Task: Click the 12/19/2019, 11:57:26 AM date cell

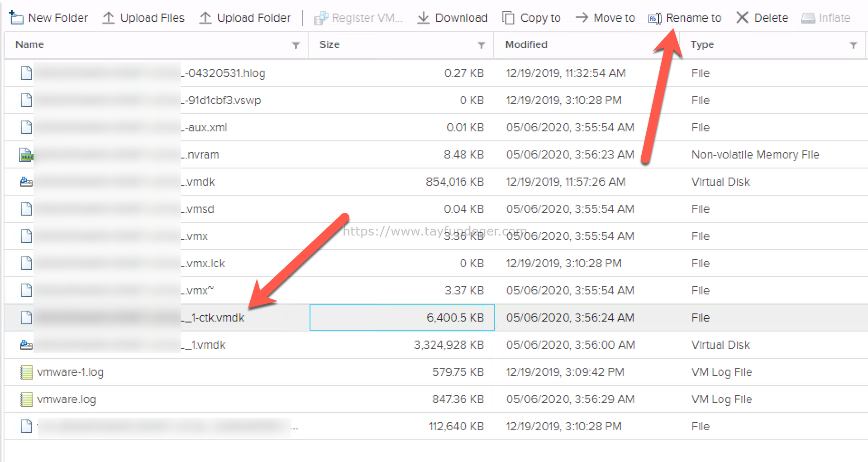Action: pos(566,182)
